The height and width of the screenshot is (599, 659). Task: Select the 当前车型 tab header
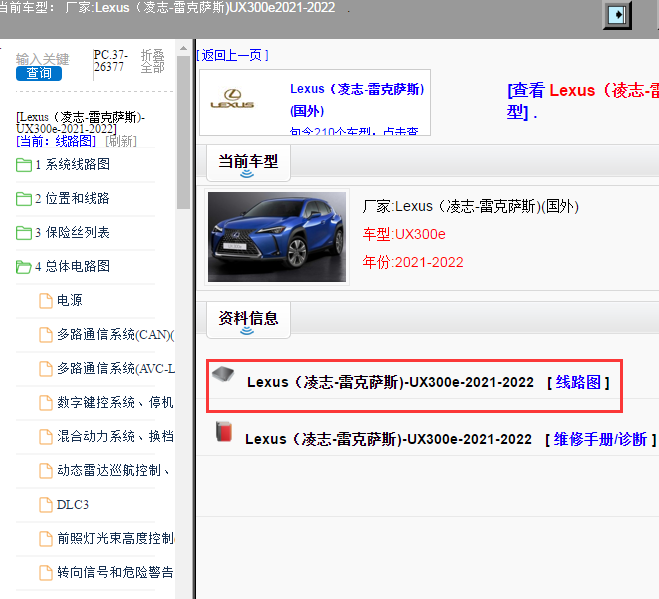248,164
